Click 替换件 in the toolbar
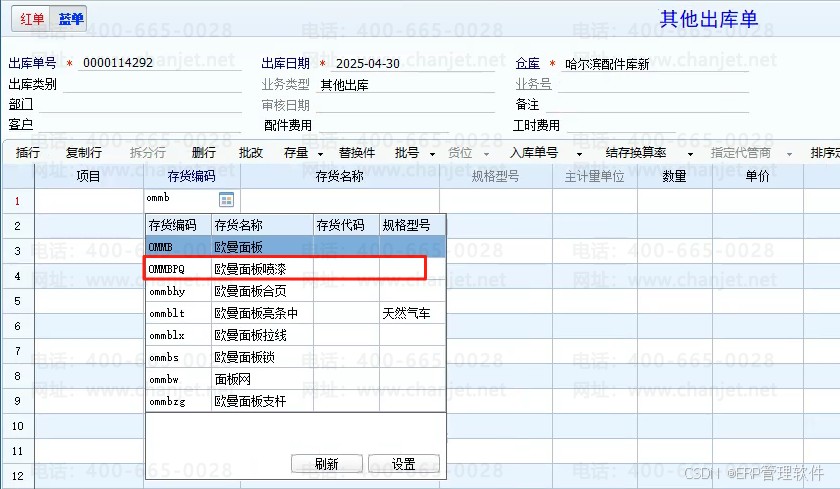840x489 pixels. coord(357,153)
